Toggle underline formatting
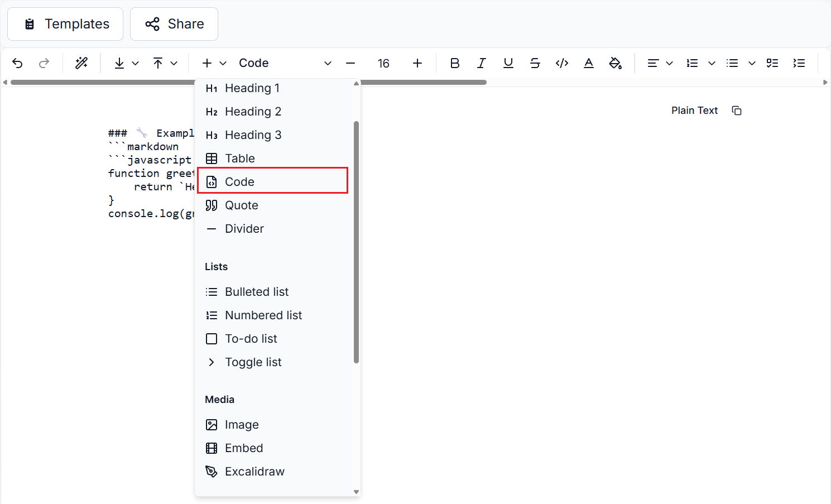Viewport: 831px width, 504px height. tap(508, 63)
